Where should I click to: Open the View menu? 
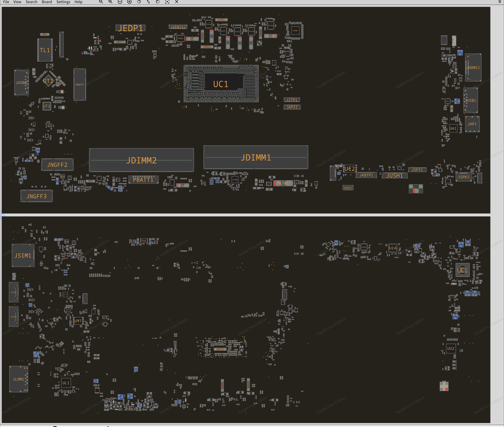point(17,2)
